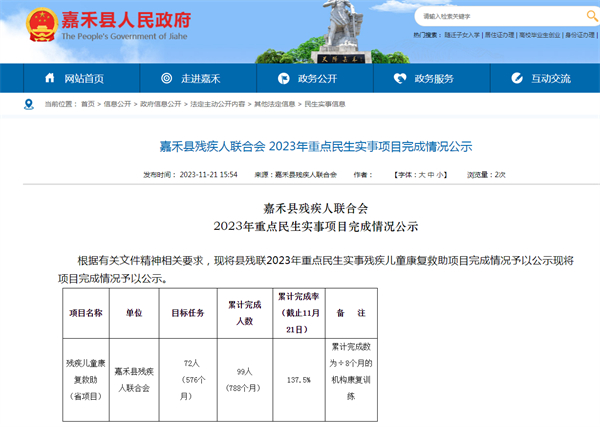Screen dimensions: 600x427
Task: Set font size to 中
Action: 431,175
